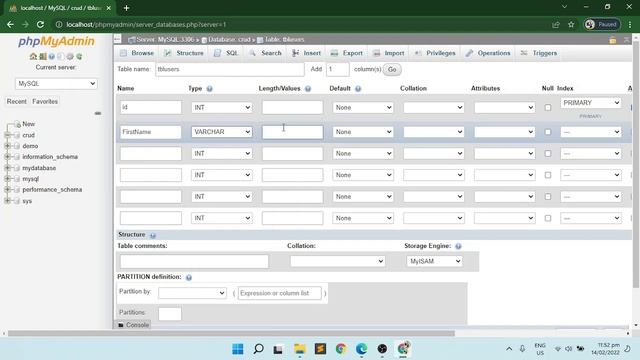Screen dimensions: 640x360
Task: Toggle Null checkbox in the sixth column row
Action: pyautogui.click(x=548, y=218)
